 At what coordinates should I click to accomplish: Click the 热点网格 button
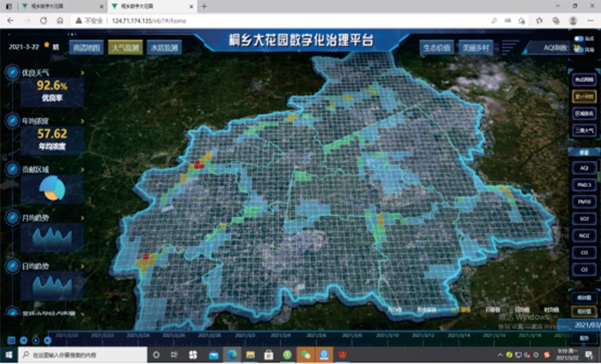(583, 80)
